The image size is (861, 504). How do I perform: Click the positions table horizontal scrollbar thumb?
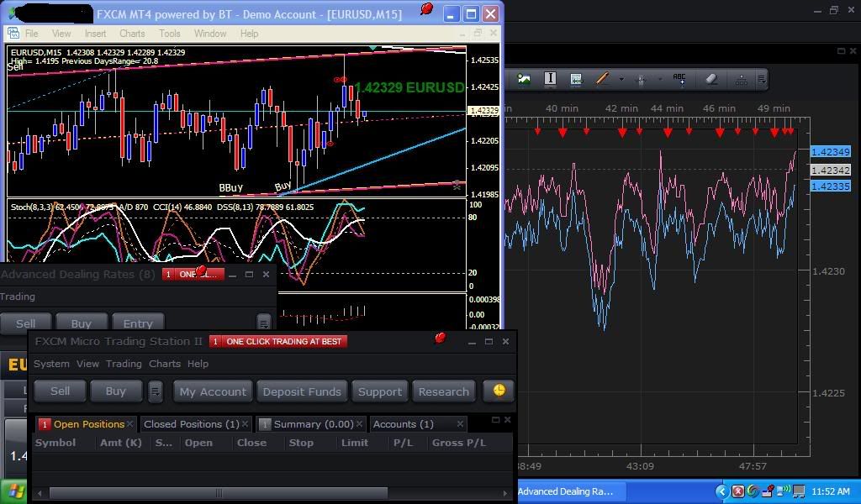pos(219,493)
